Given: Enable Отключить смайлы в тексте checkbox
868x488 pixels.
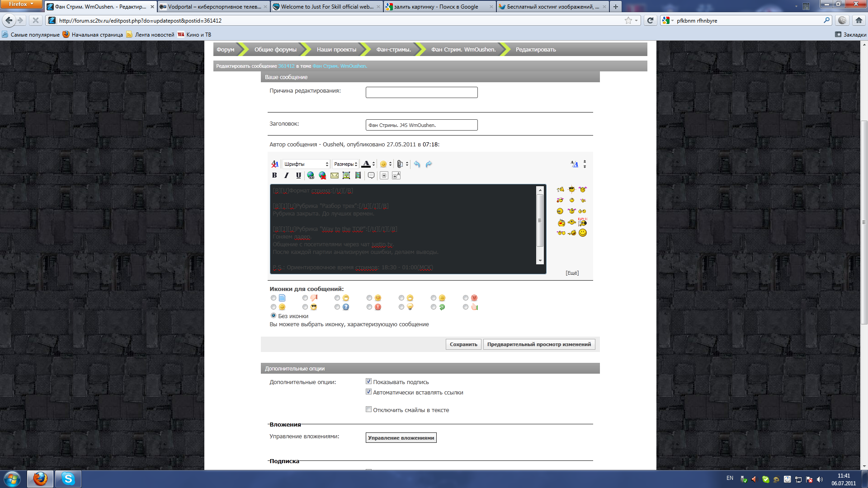Looking at the screenshot, I should pos(368,409).
